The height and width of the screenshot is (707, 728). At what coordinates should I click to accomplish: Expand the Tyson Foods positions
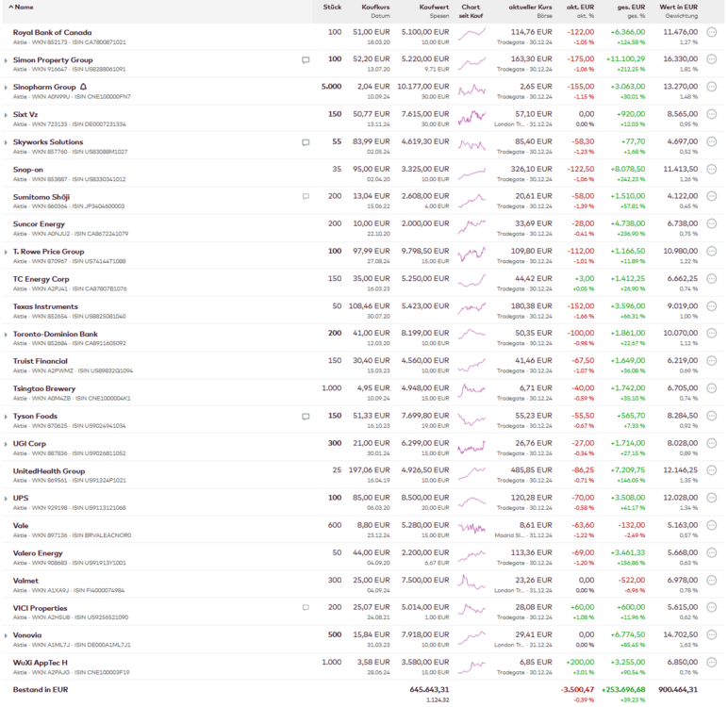(6, 417)
